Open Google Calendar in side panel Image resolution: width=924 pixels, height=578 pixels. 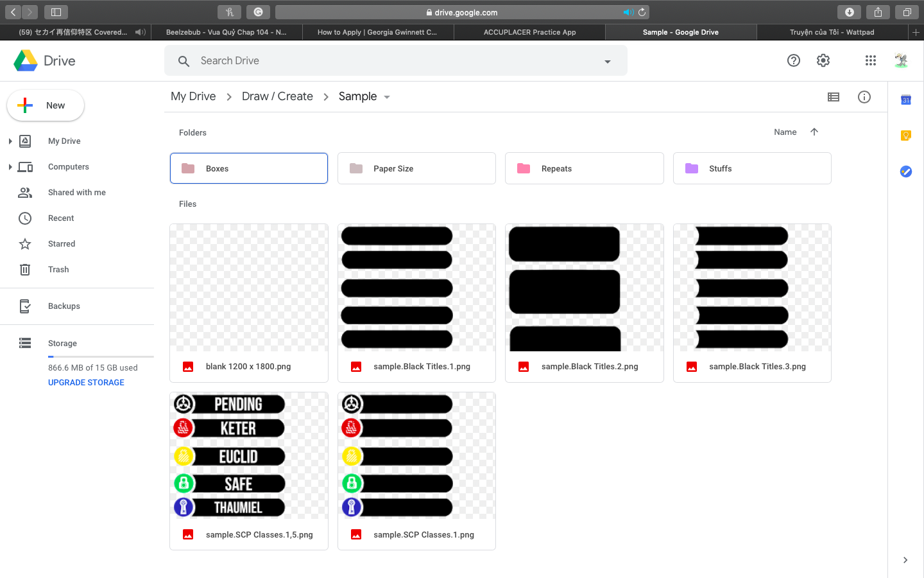point(905,100)
